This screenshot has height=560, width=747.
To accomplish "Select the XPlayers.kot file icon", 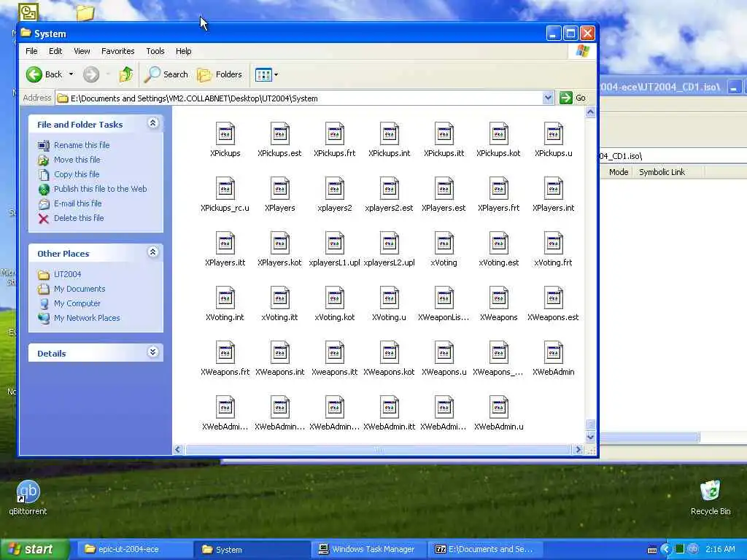I will click(279, 244).
